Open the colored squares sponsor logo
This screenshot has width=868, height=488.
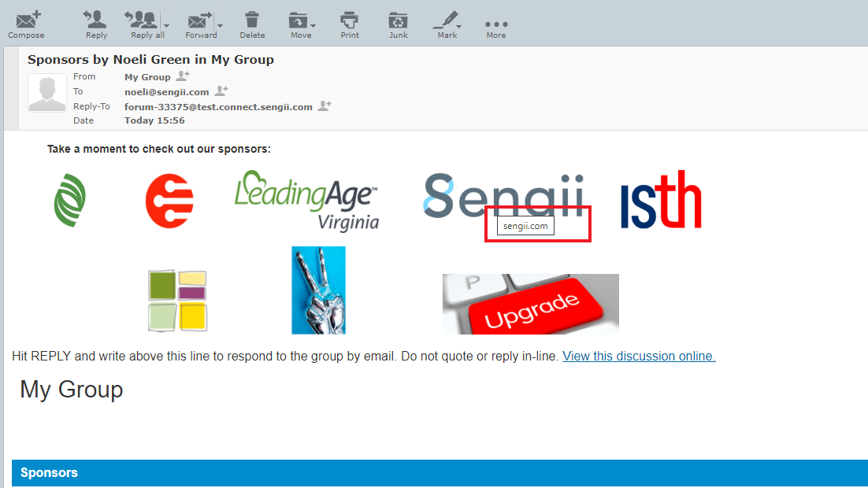(178, 301)
